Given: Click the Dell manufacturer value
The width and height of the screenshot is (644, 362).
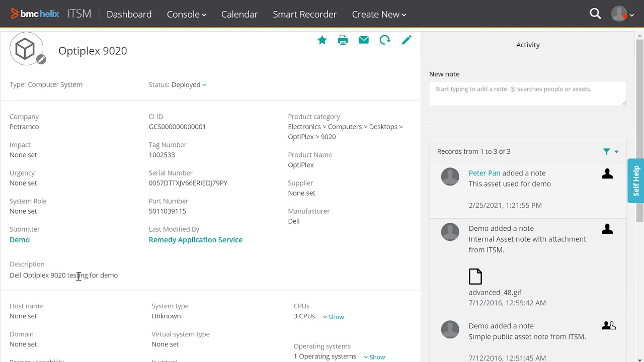Looking at the screenshot, I should tap(294, 221).
